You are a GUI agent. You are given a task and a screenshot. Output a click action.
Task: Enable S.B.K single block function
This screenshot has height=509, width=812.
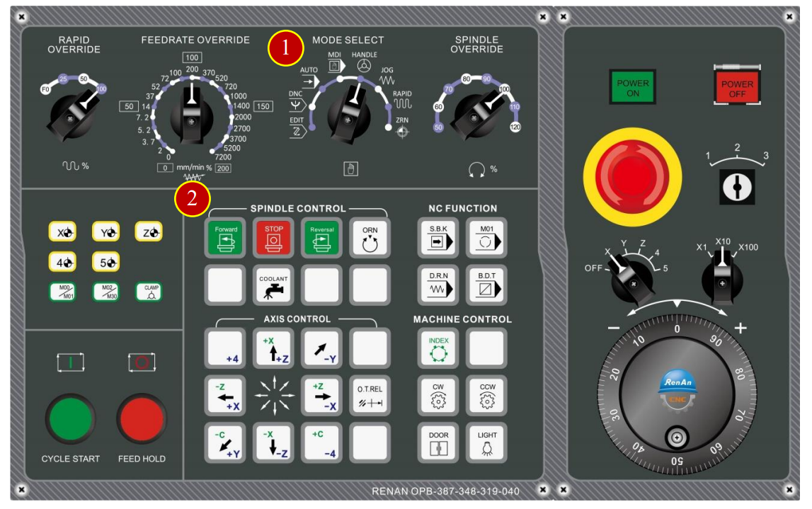pyautogui.click(x=438, y=238)
